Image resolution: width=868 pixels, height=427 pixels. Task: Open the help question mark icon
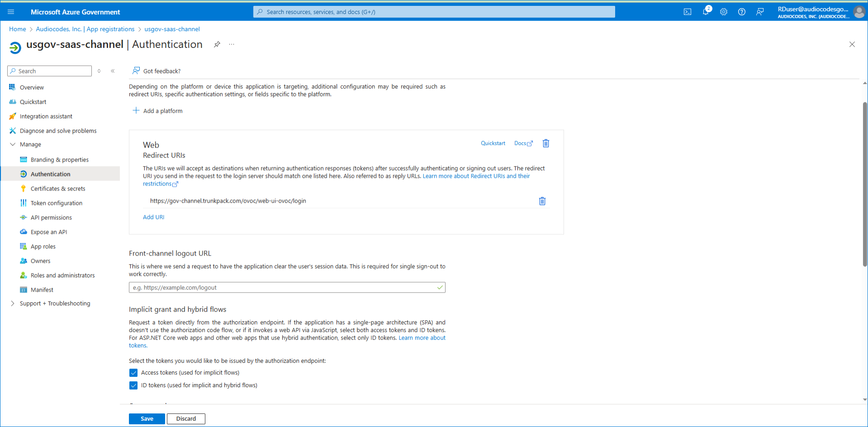pos(741,12)
